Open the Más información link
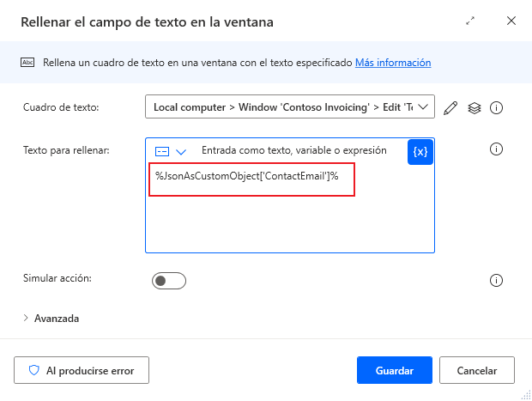This screenshot has width=532, height=401. [x=393, y=63]
